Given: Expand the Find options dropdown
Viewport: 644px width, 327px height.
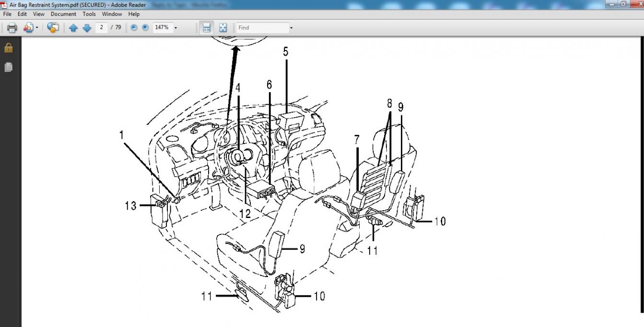Looking at the screenshot, I should click(291, 28).
